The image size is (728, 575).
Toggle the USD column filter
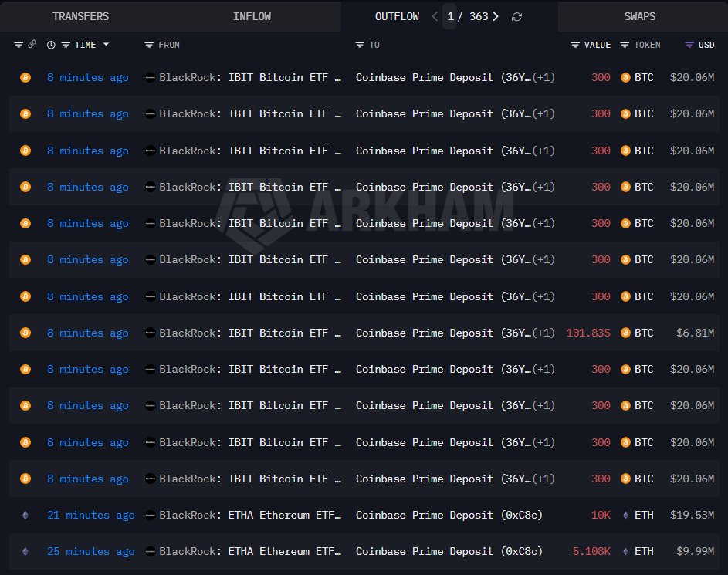[x=689, y=45]
